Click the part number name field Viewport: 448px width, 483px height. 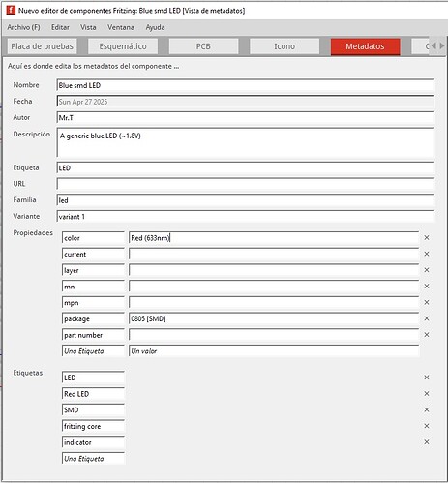pos(93,335)
